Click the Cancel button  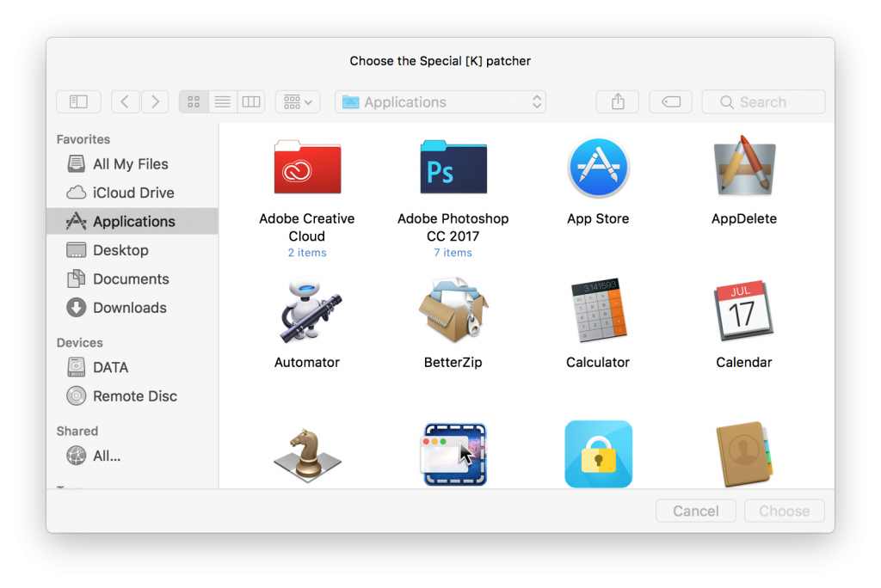click(695, 511)
